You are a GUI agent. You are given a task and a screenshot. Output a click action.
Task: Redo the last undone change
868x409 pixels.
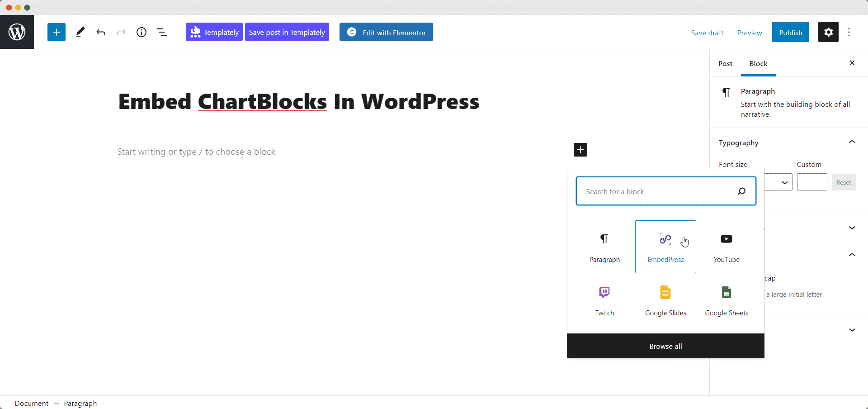pos(121,32)
